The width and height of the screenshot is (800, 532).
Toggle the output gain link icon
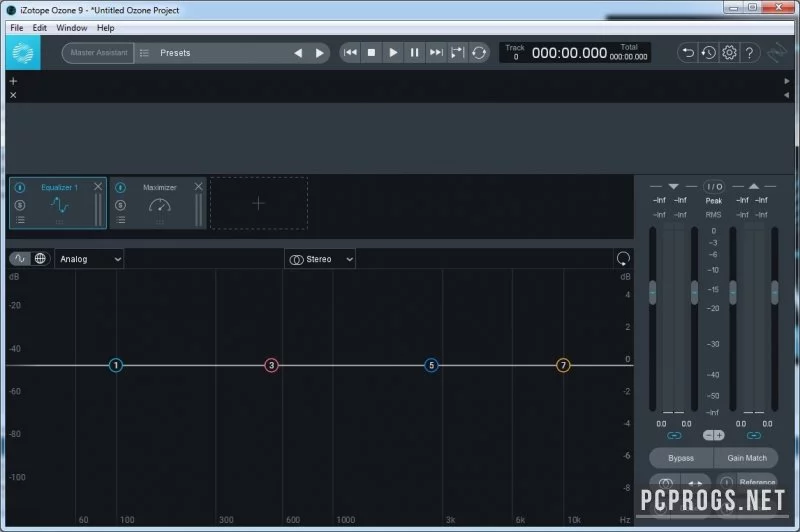click(754, 436)
